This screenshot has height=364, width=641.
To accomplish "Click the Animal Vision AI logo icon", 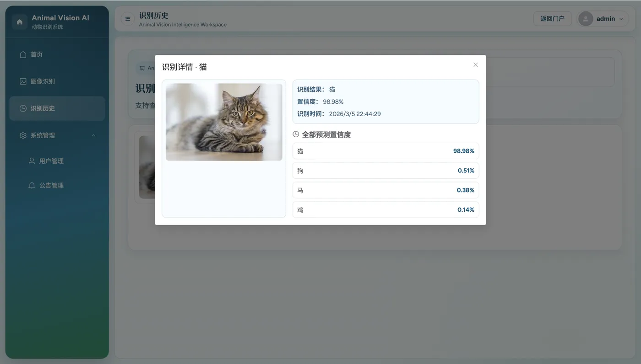I will (19, 21).
